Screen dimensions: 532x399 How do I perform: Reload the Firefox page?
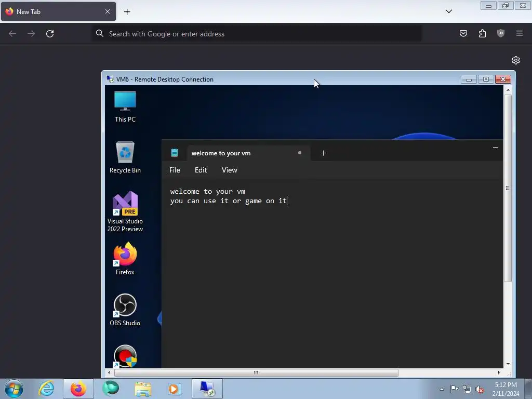(50, 34)
